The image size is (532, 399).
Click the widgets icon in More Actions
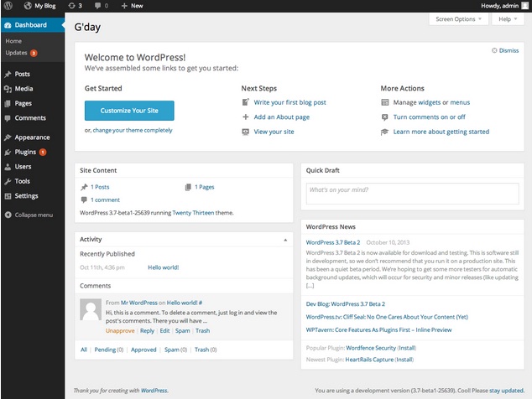tap(385, 102)
